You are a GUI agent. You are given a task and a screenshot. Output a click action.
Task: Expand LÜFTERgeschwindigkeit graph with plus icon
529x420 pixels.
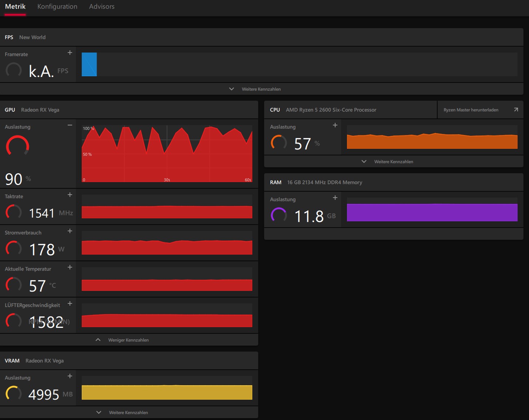click(70, 304)
